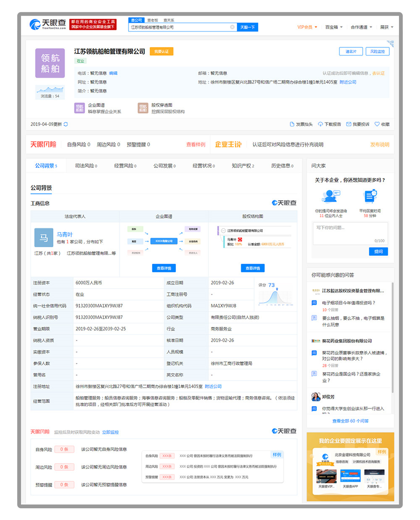The width and height of the screenshot is (420, 520).
Task: Click the 答 icon beside 葵花药业是国企吗
Action: coord(314,374)
